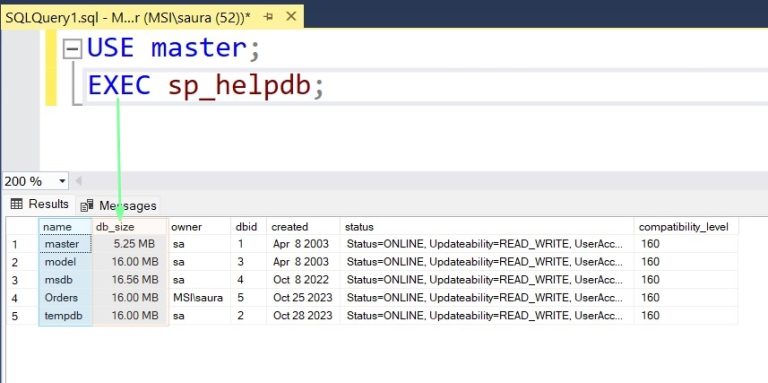Click the tempdb database name cell

[66, 316]
